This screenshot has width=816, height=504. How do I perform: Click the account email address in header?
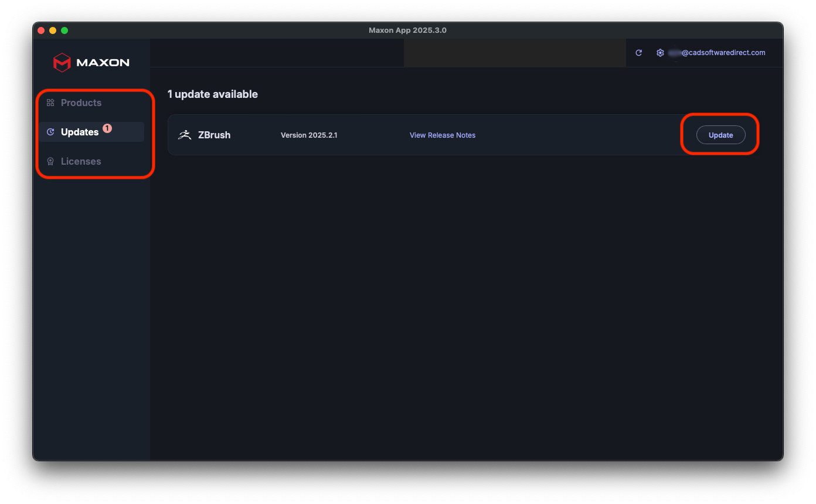coord(722,53)
